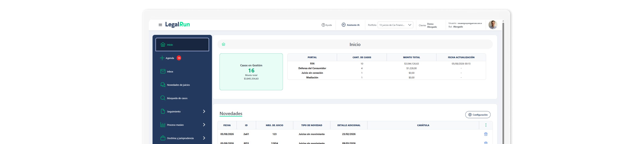
Task: Sort by TIPO DE NOVEDAD column
Action: coord(312,125)
